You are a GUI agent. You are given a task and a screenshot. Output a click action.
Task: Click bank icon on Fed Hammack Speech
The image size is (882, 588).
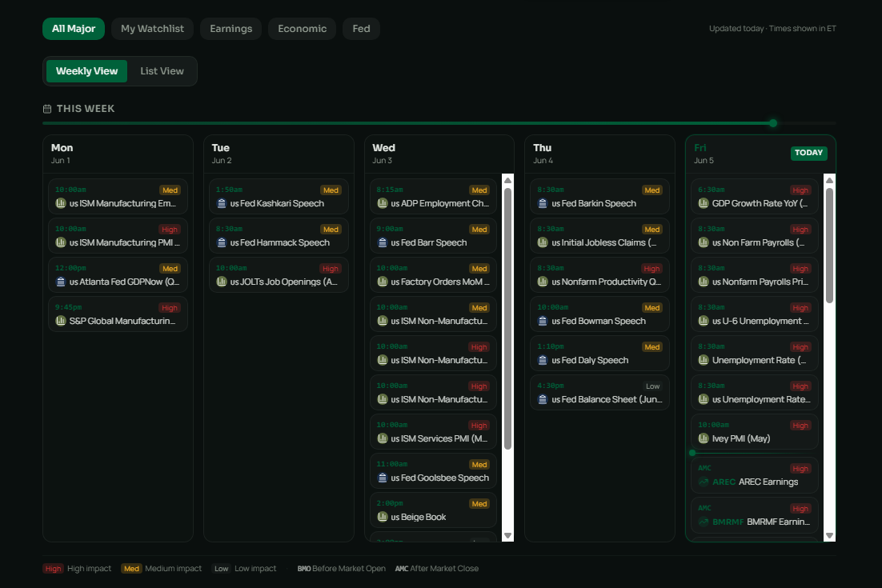tap(222, 243)
